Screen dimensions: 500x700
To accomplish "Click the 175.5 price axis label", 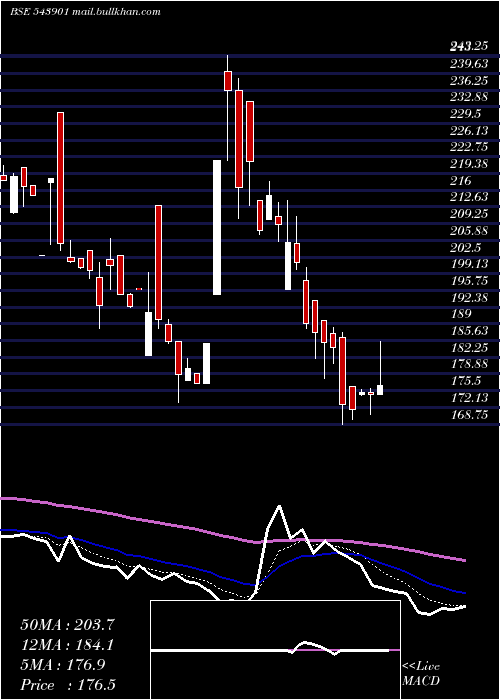I will coord(466,381).
